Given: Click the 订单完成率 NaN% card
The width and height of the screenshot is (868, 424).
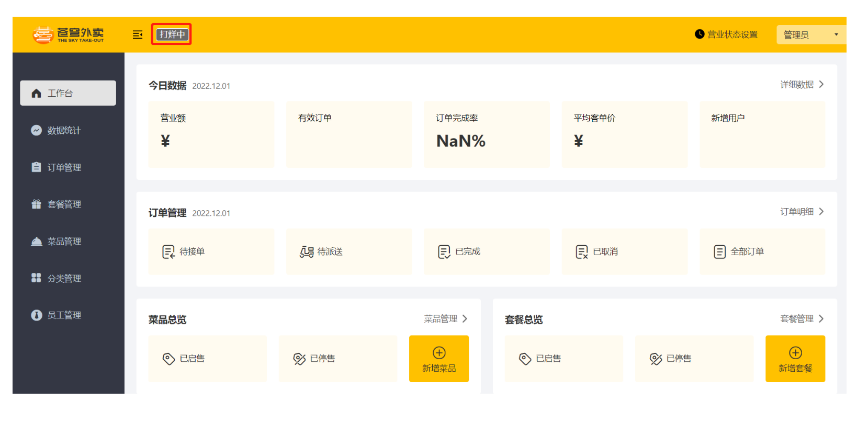Looking at the screenshot, I should 487,134.
